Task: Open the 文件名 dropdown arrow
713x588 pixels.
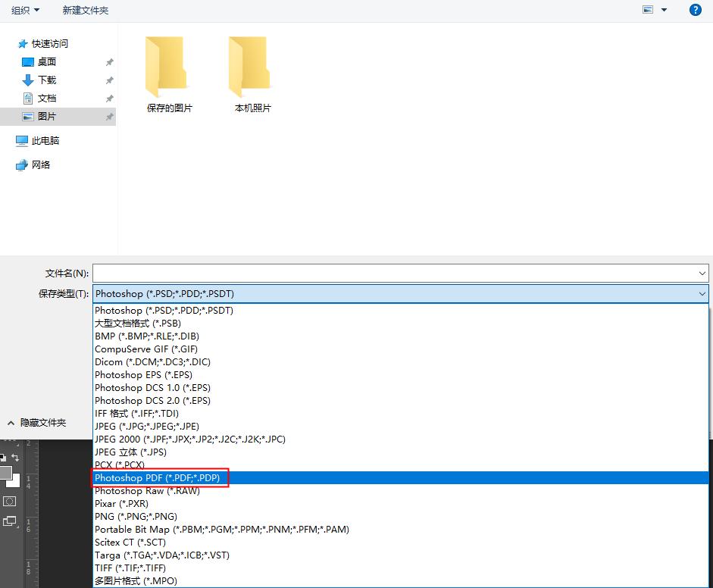Action: [x=702, y=273]
